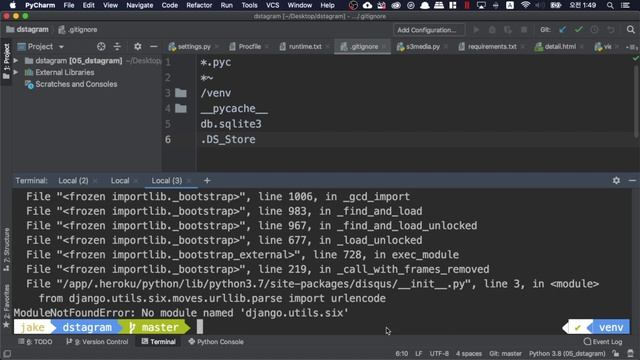Viewport: 640px width, 360px height.
Task: Add new terminal session plus icon
Action: (207, 180)
